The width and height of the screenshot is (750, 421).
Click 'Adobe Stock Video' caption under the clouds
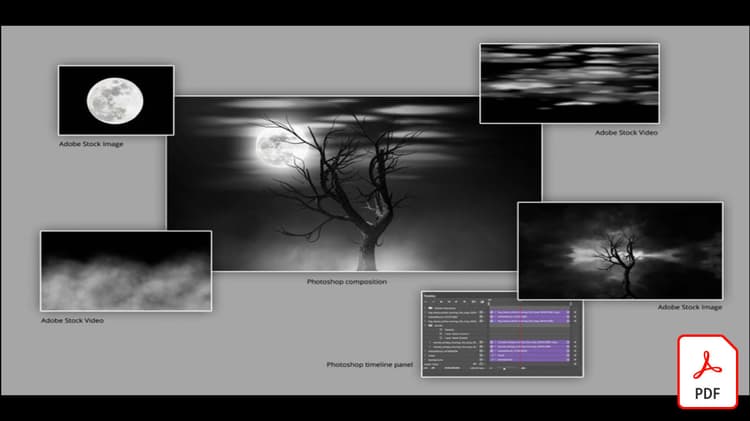coord(626,133)
